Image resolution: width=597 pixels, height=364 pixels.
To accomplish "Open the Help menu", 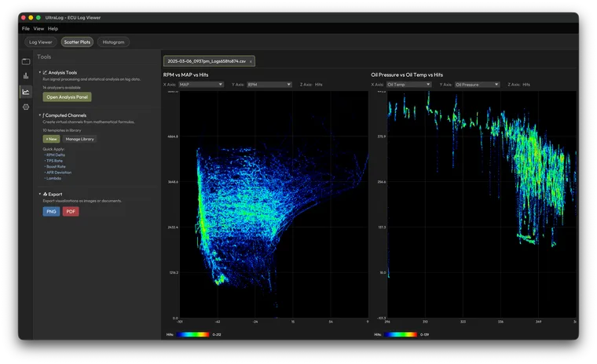I will coord(53,28).
